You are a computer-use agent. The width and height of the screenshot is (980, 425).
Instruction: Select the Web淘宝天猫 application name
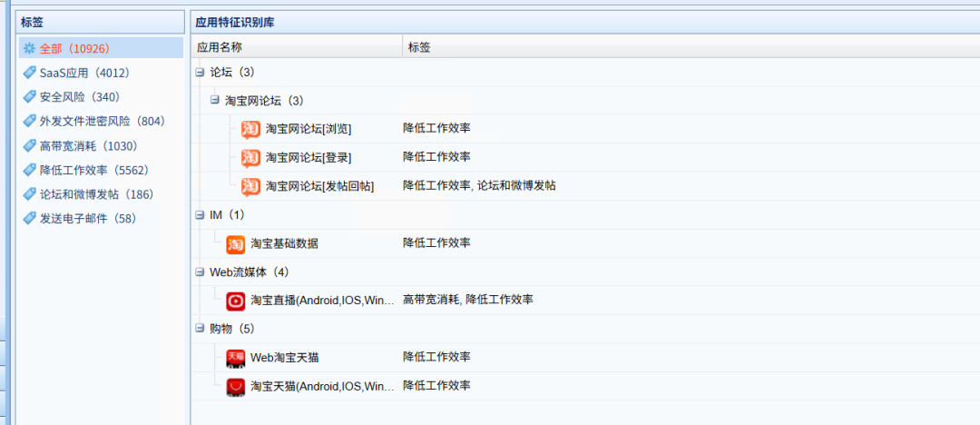click(287, 358)
